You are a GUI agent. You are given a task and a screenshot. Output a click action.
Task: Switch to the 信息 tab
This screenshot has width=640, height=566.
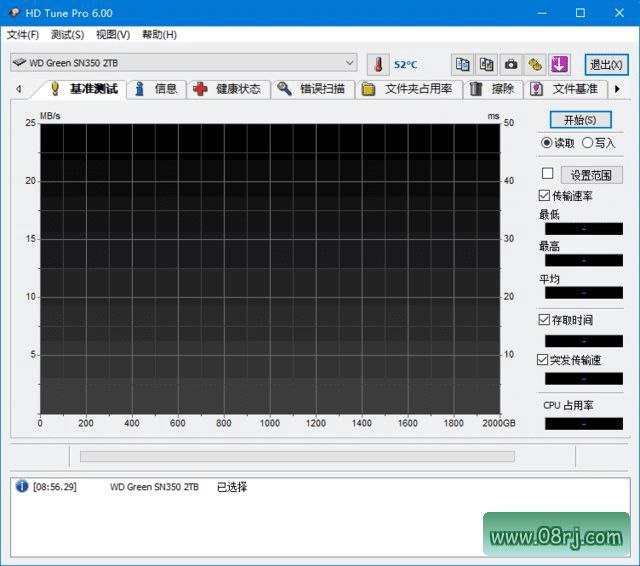click(x=157, y=89)
